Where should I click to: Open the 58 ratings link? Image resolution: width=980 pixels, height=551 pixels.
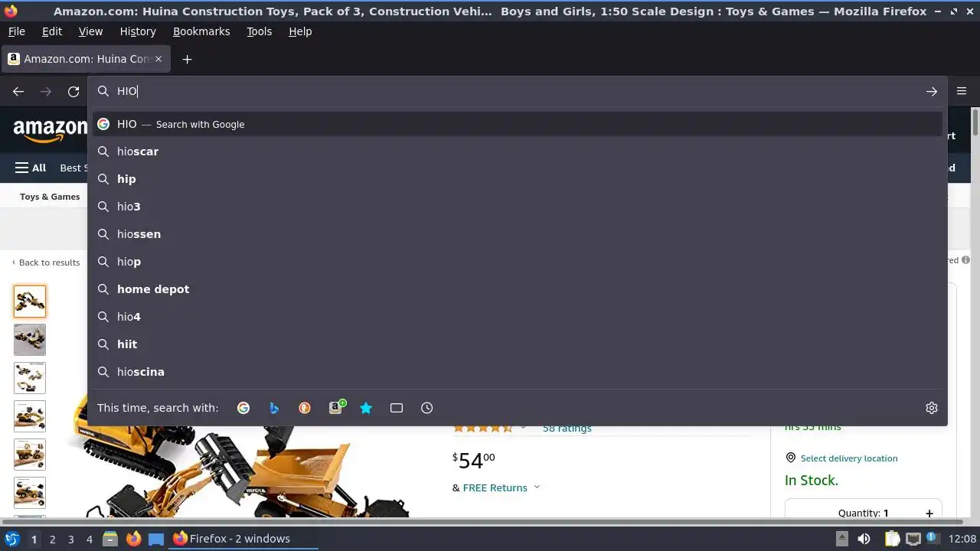[567, 429]
